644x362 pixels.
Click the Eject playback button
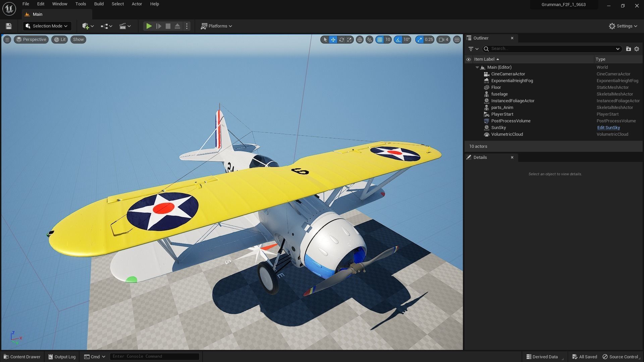177,26
